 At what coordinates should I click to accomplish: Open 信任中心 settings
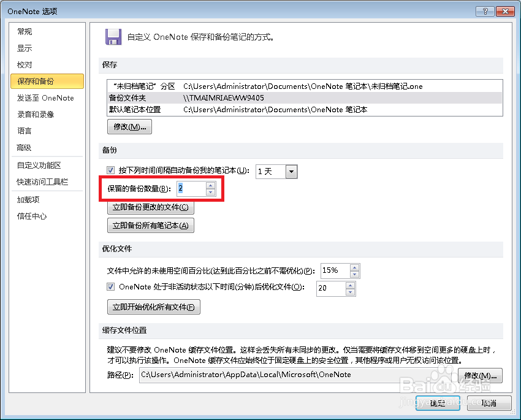47,216
